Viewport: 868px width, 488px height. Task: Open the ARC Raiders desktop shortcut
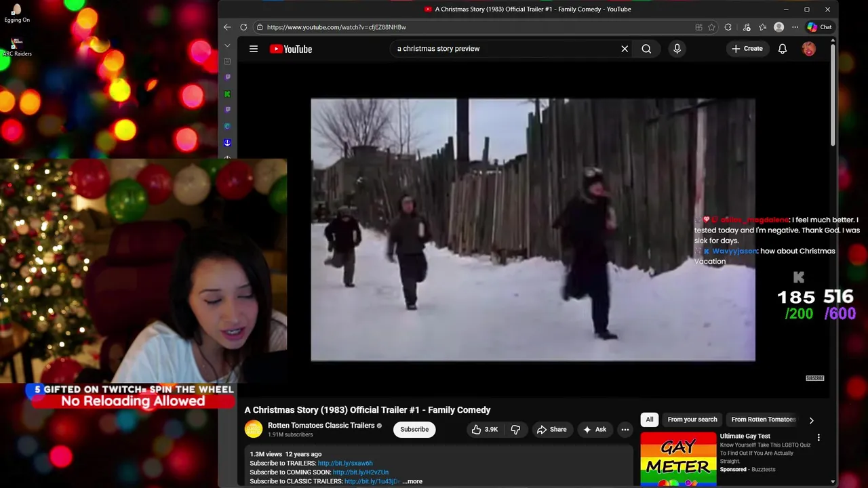click(17, 47)
